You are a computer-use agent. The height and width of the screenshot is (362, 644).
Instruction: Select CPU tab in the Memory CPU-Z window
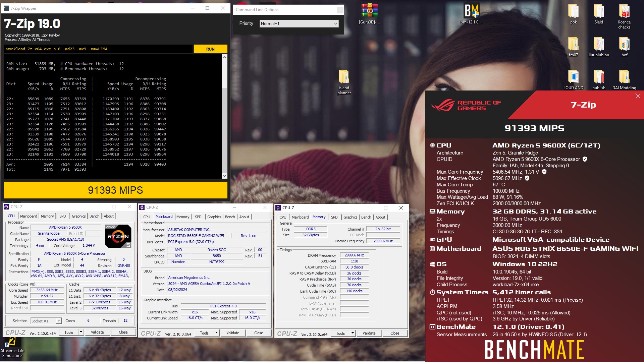283,217
